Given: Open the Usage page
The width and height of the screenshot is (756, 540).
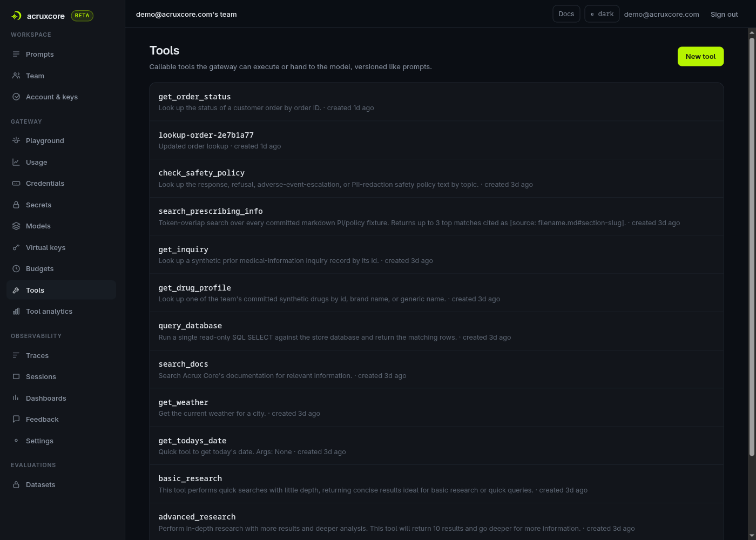Looking at the screenshot, I should pyautogui.click(x=61, y=162).
